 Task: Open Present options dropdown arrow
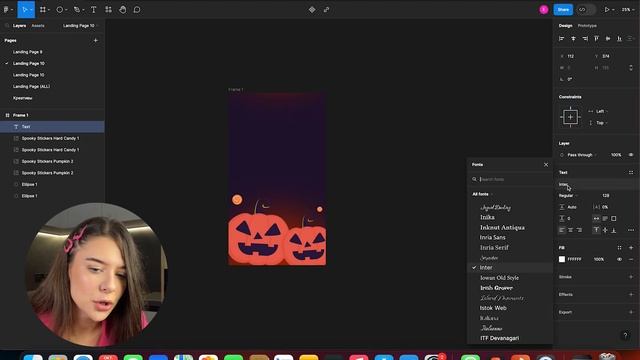(613, 9)
